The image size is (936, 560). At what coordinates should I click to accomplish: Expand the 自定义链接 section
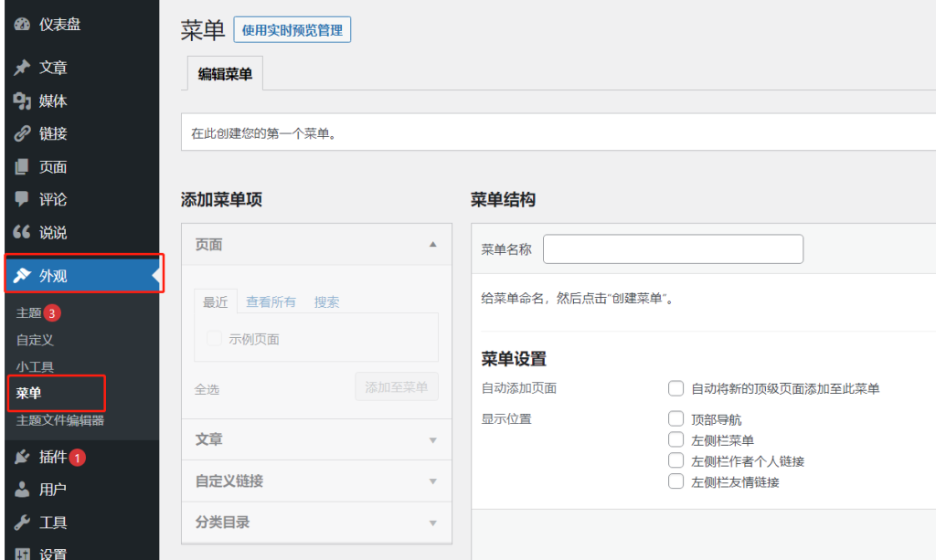click(433, 481)
